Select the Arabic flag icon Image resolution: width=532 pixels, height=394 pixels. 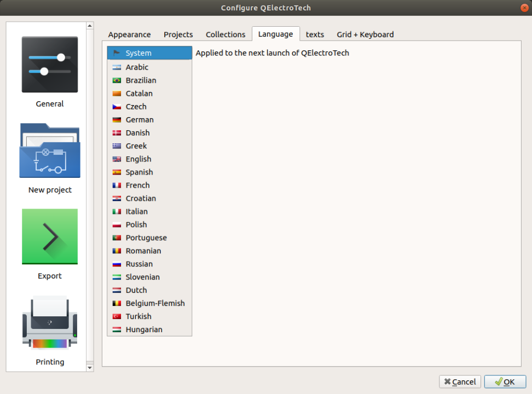[x=117, y=67]
